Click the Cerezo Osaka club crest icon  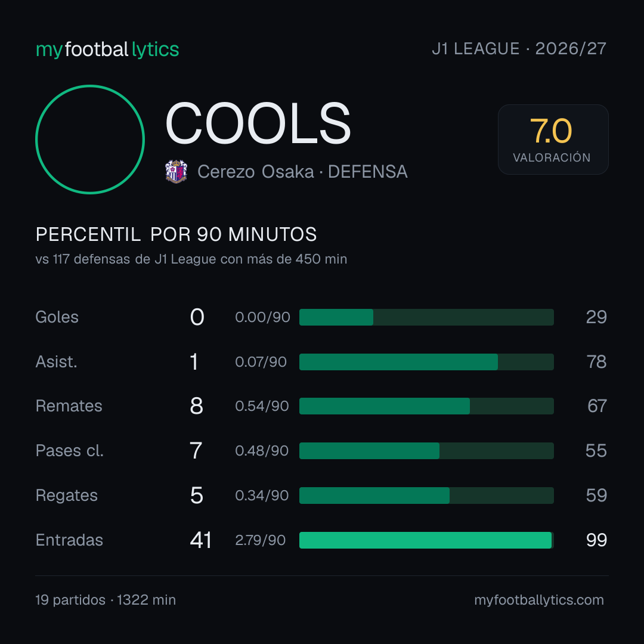tap(176, 171)
